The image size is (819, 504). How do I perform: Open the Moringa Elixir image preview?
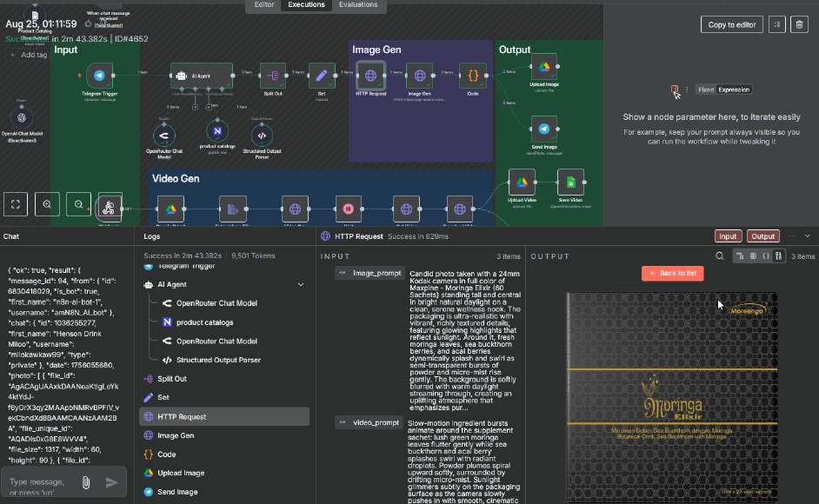point(672,397)
